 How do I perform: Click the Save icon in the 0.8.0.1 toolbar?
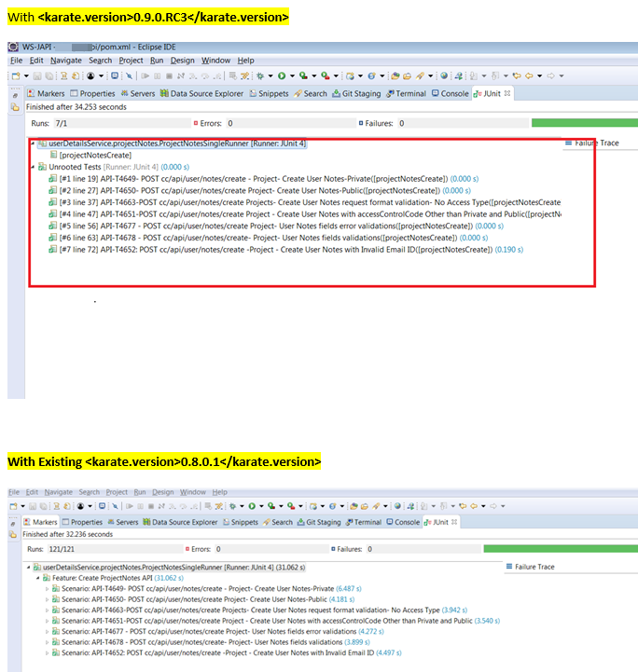point(33,506)
